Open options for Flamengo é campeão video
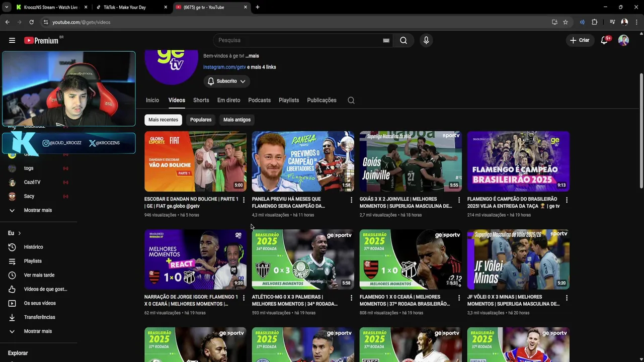Screen dimensions: 644x362 click(x=567, y=200)
